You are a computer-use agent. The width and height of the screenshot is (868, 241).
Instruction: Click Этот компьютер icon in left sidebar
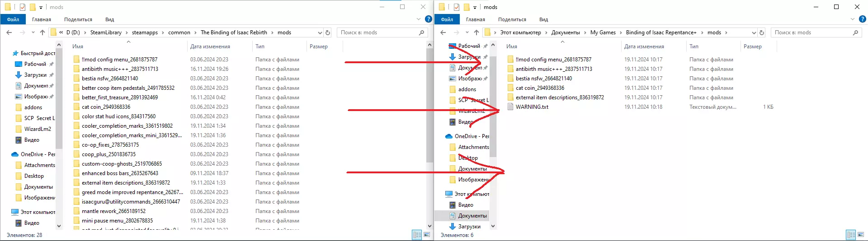tap(15, 212)
